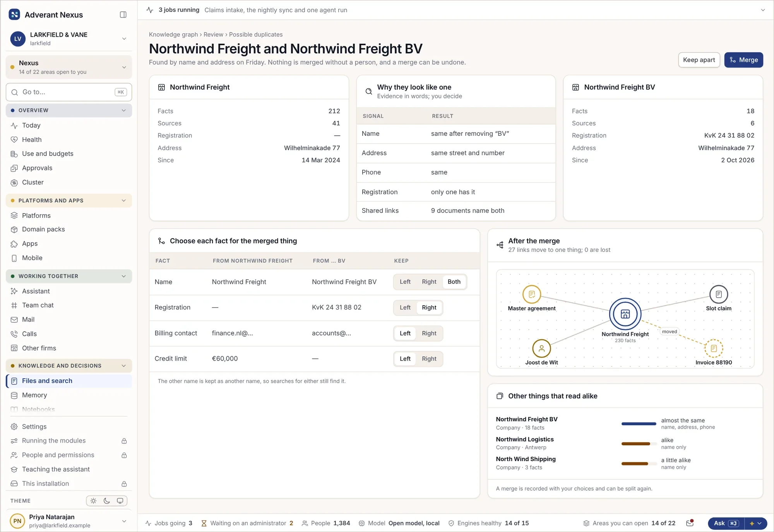Go to Team chat
Screen dimensions: 774x532
coord(69,305)
